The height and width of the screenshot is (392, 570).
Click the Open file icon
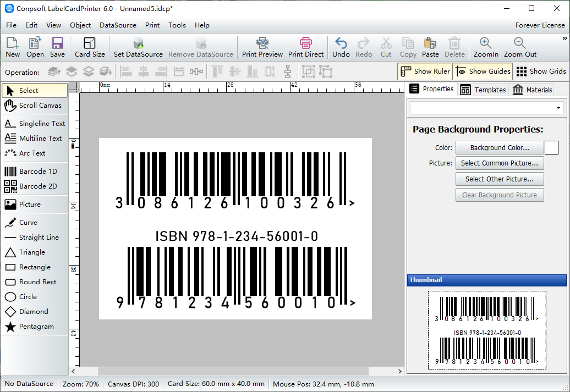pyautogui.click(x=35, y=43)
